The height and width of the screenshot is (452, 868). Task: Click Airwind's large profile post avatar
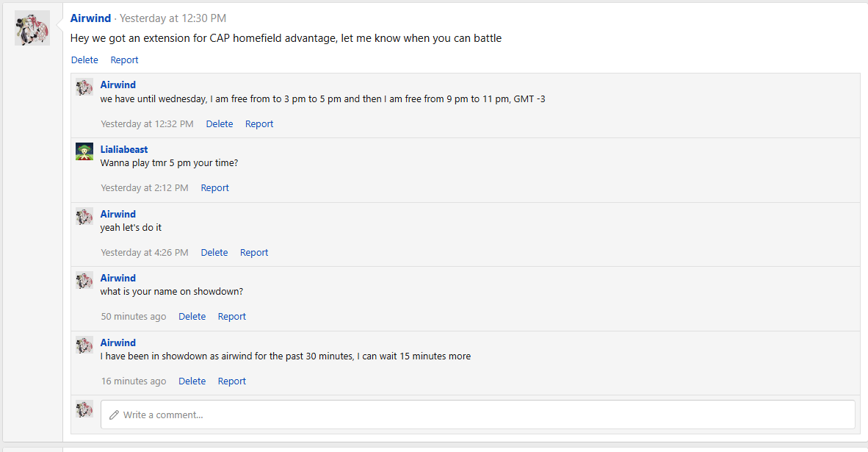pyautogui.click(x=32, y=28)
